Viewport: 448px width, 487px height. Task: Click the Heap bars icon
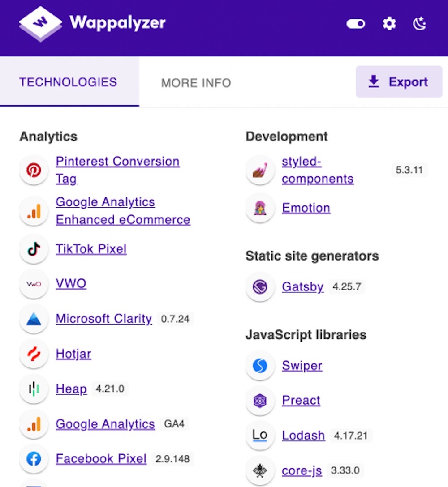(34, 389)
